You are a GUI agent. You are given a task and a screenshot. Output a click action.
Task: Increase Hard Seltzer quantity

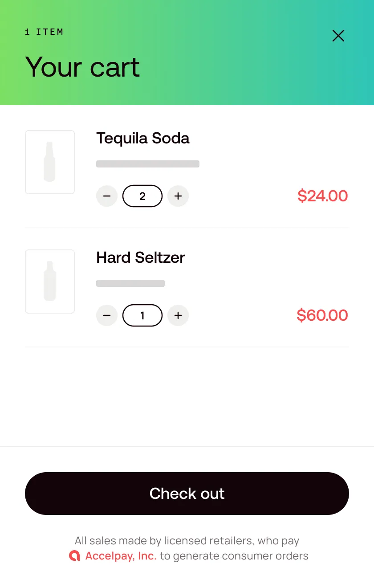pyautogui.click(x=178, y=315)
